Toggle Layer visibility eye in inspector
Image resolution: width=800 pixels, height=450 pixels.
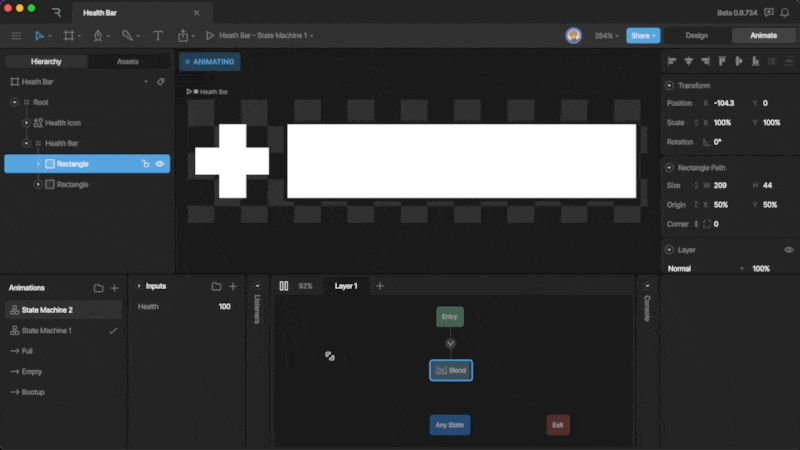coord(788,250)
